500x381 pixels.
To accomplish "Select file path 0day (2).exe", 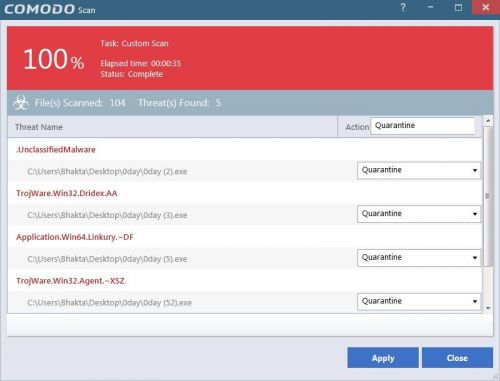I will coord(107,171).
